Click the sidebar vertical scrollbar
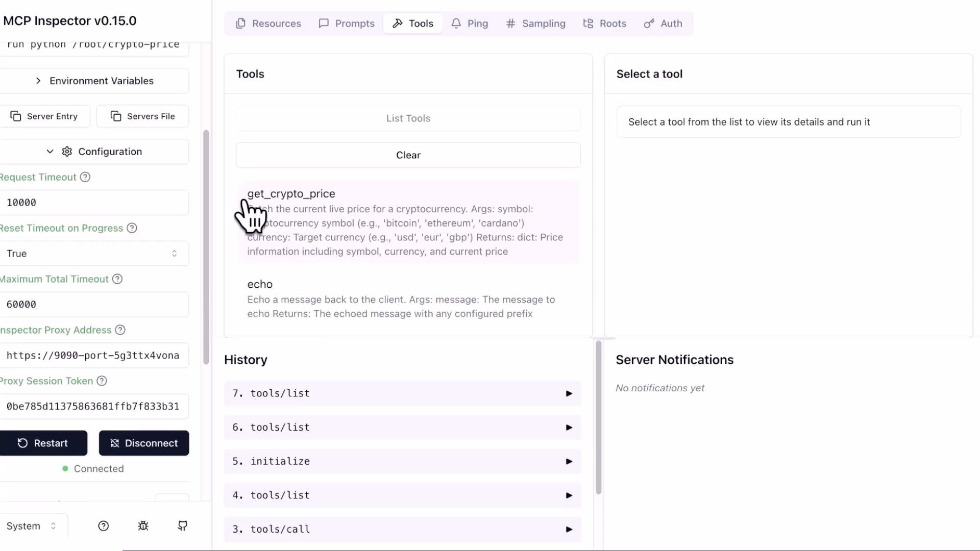The image size is (980, 551). point(206,247)
